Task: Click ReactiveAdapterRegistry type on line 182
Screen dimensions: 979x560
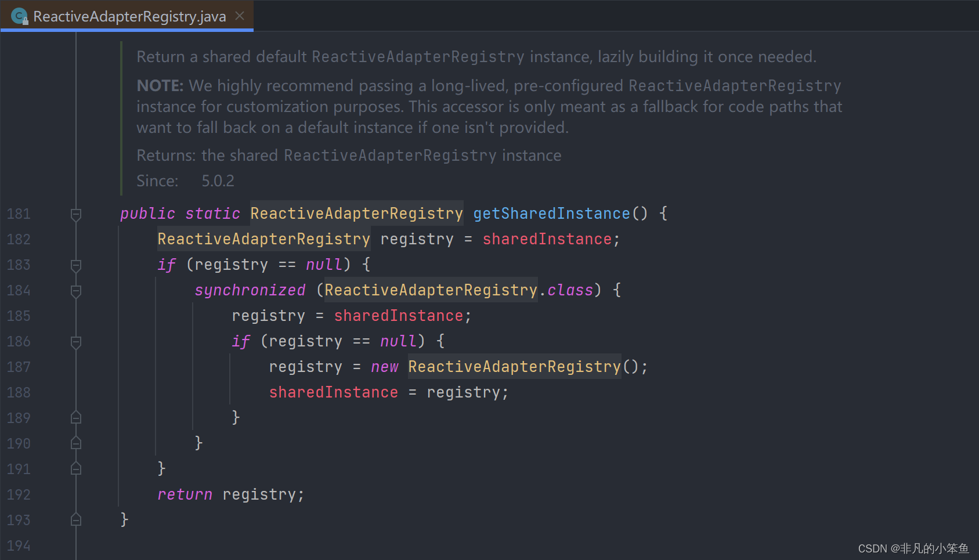Action: pyautogui.click(x=263, y=239)
